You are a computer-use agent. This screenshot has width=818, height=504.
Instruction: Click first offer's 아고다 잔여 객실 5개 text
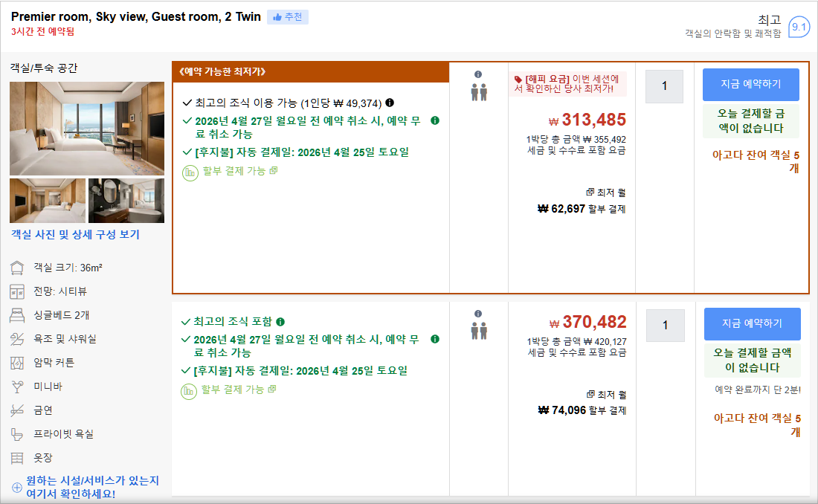point(756,162)
